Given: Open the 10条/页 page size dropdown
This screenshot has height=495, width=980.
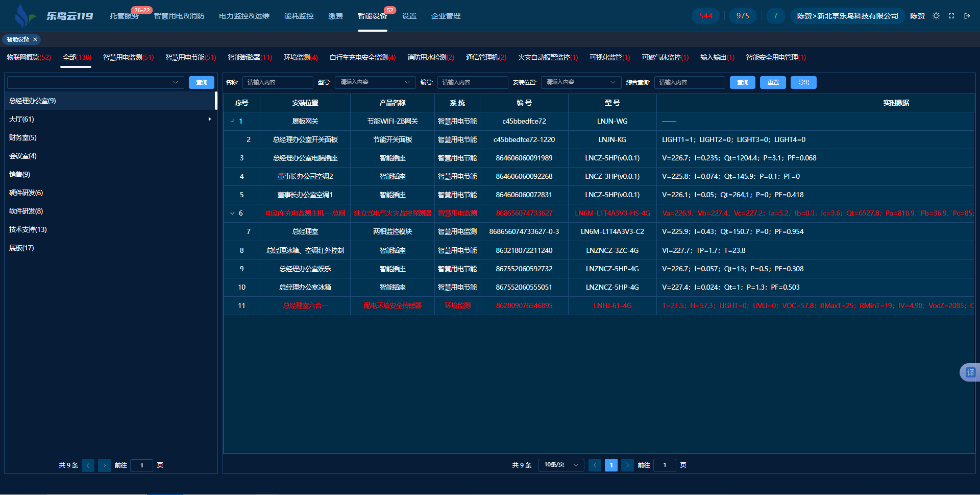Looking at the screenshot, I should [561, 465].
